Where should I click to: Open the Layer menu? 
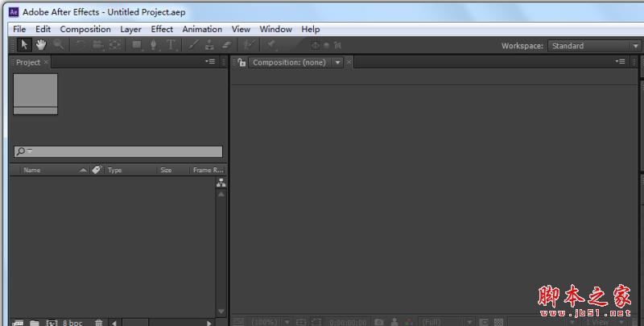130,29
